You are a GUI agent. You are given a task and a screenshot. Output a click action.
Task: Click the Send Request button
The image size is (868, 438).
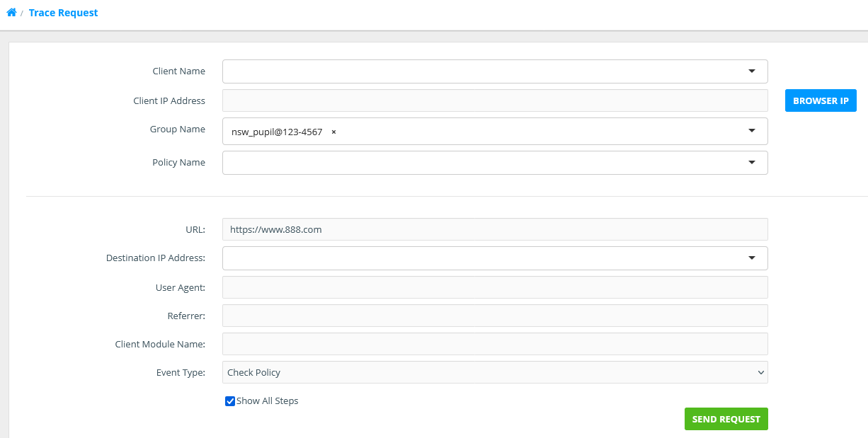click(x=726, y=419)
